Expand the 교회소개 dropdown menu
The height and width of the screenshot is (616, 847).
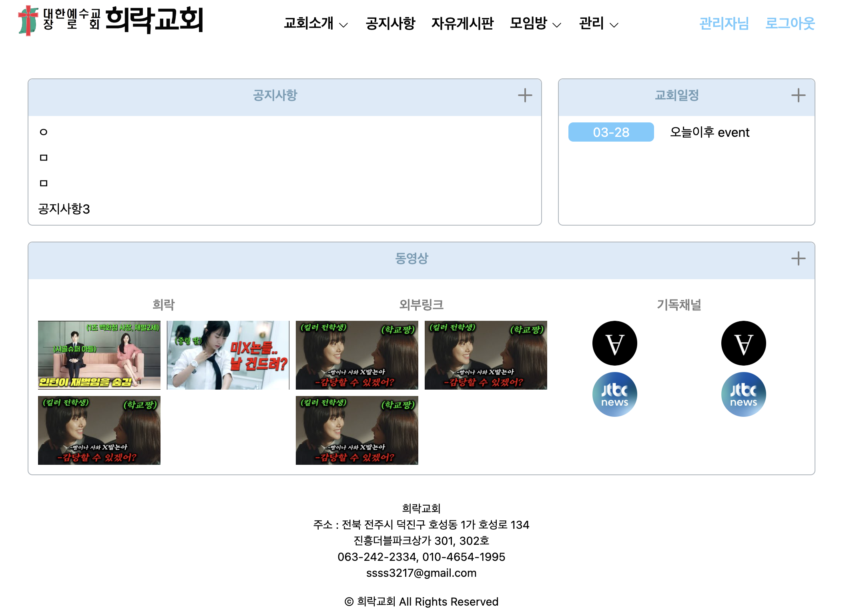315,23
